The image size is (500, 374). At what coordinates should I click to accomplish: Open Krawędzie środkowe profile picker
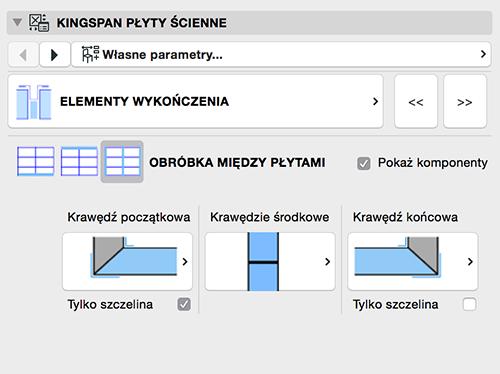(270, 262)
